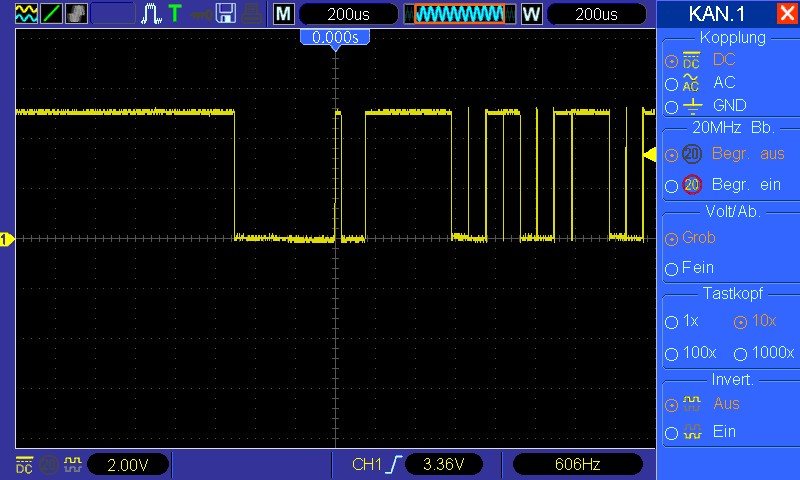Enable 20MHz bandwidth limit 'Begr. ein'
The width and height of the screenshot is (800, 480).
672,186
